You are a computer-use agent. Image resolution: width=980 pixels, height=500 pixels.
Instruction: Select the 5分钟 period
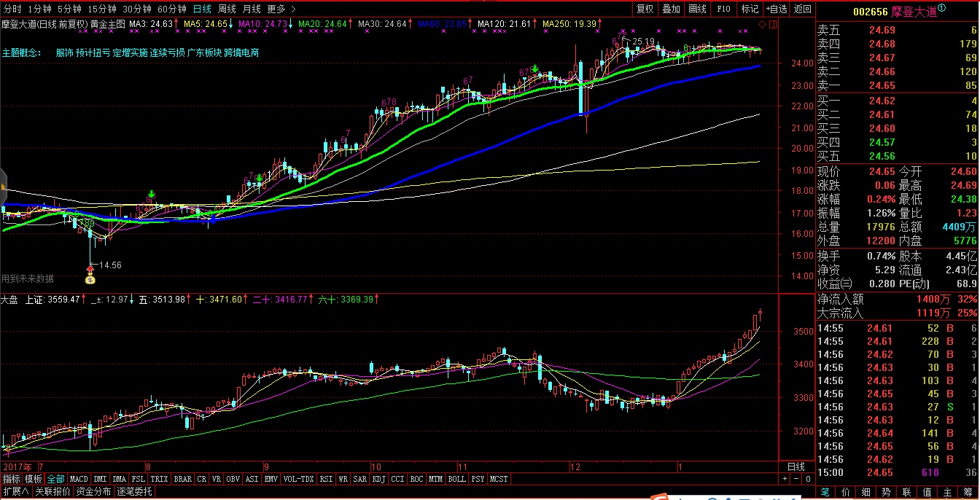point(69,9)
